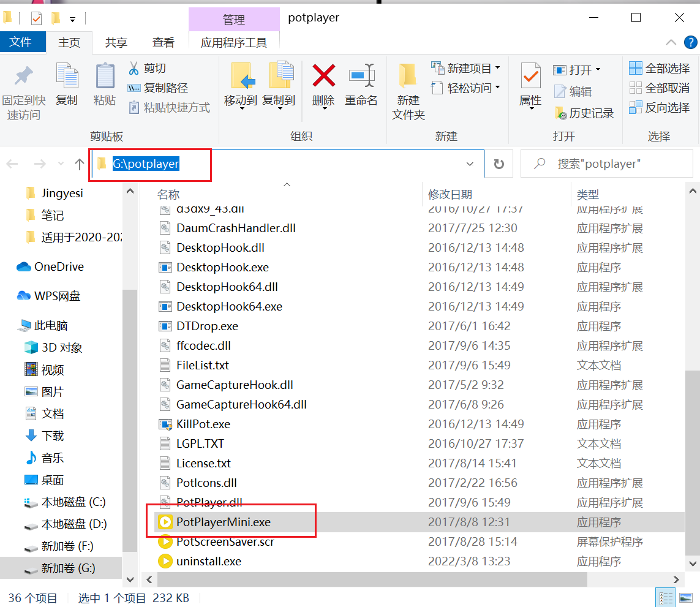Select the Cut scissors option

(147, 69)
